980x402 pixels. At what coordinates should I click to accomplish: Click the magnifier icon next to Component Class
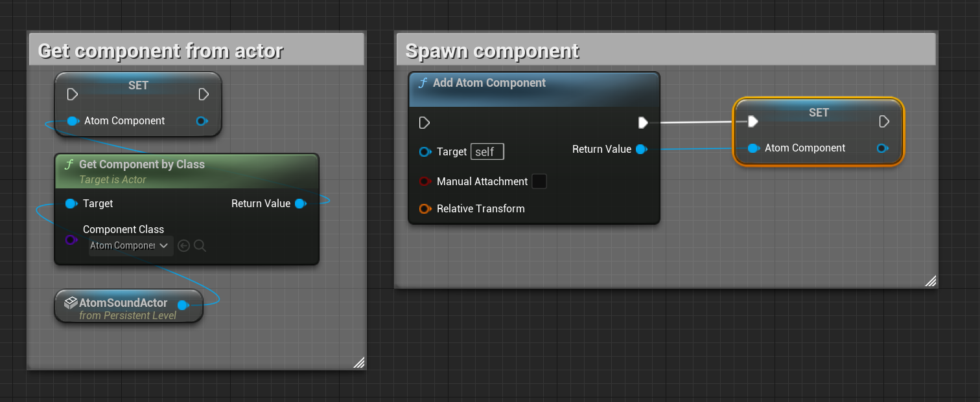(x=200, y=246)
